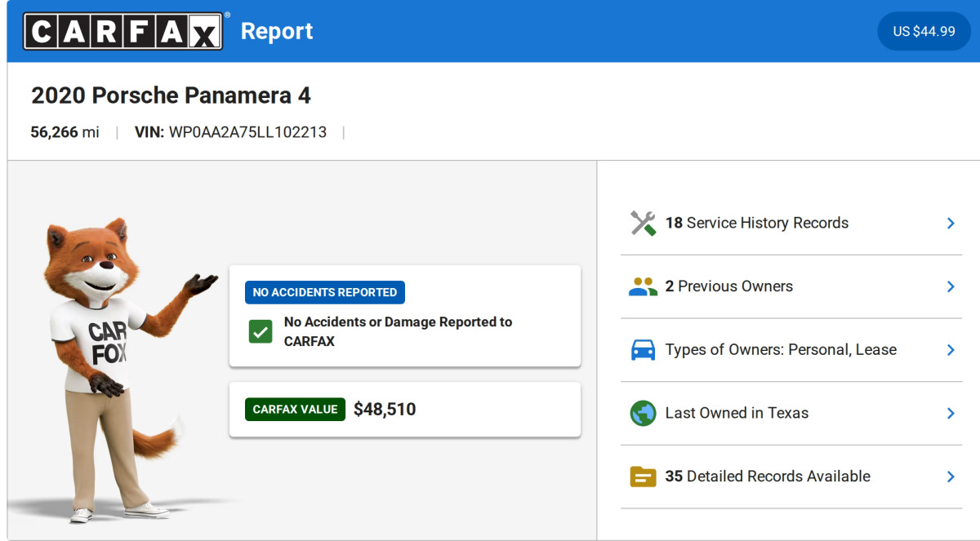Open 18 Service History Records
Image resolution: width=980 pixels, height=541 pixels.
[x=791, y=224]
